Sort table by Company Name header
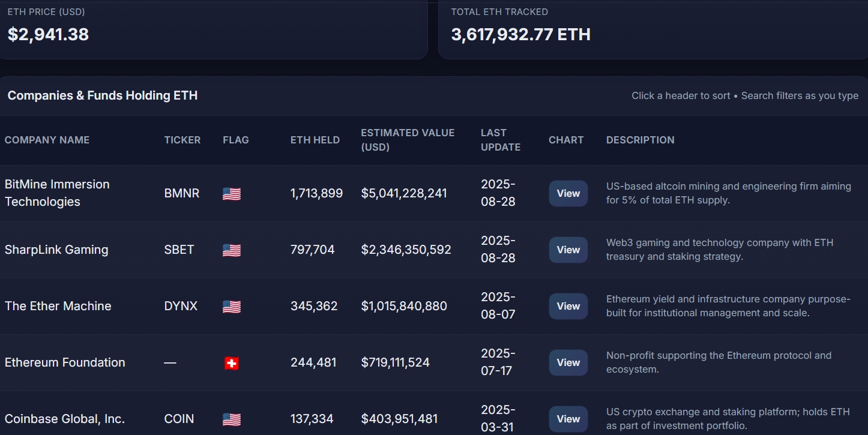This screenshot has height=435, width=868. pos(47,140)
